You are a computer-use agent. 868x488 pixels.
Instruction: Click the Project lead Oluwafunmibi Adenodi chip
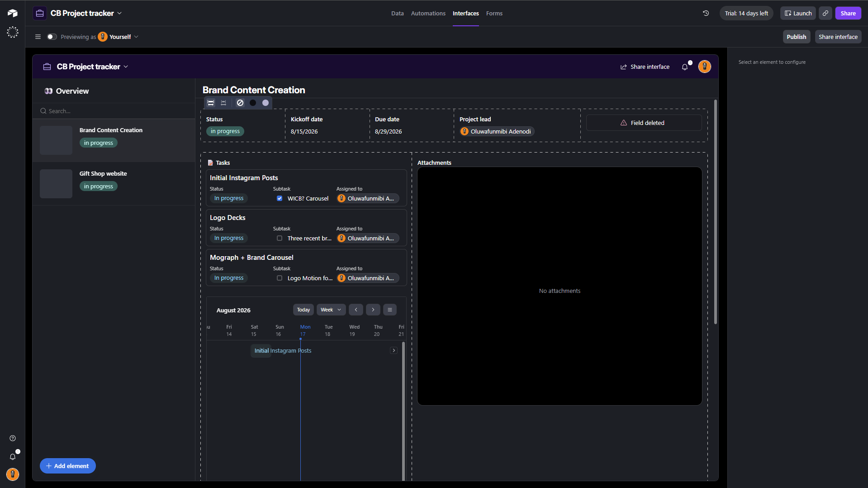[497, 131]
